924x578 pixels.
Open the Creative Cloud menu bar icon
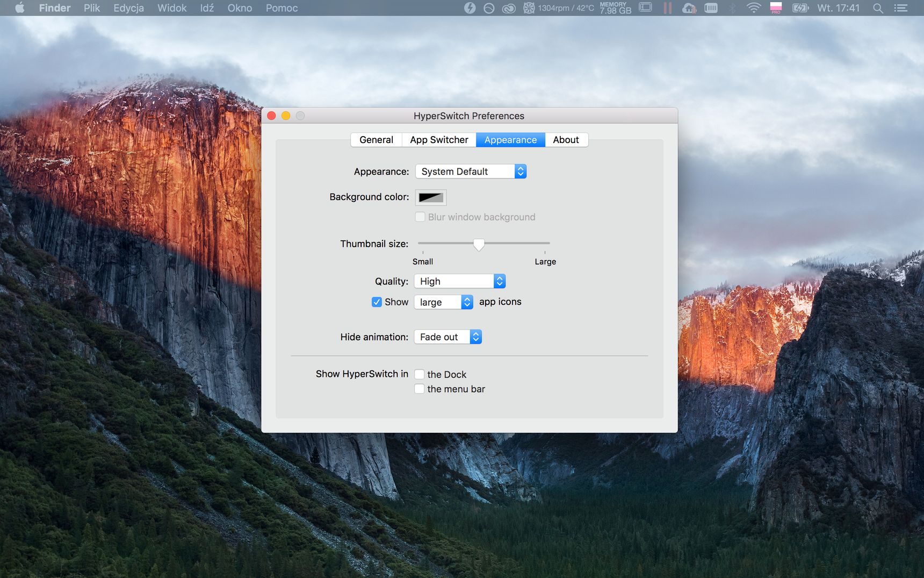(x=509, y=8)
